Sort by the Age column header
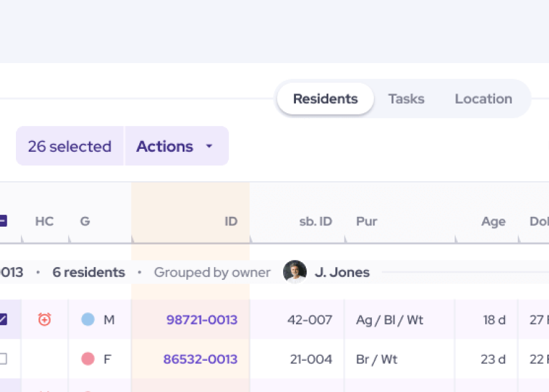Viewport: 549px width, 392px height. (x=493, y=222)
